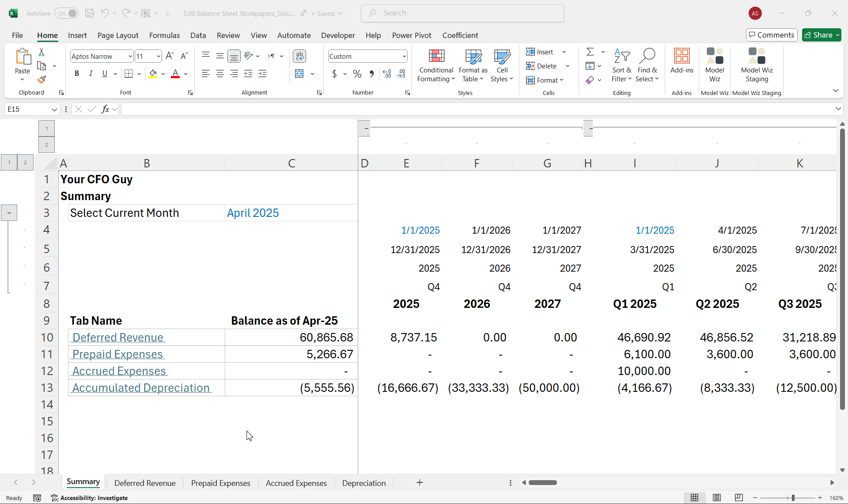Viewport: 848px width, 504px height.
Task: Open the Insert ribbon tab
Action: 77,35
